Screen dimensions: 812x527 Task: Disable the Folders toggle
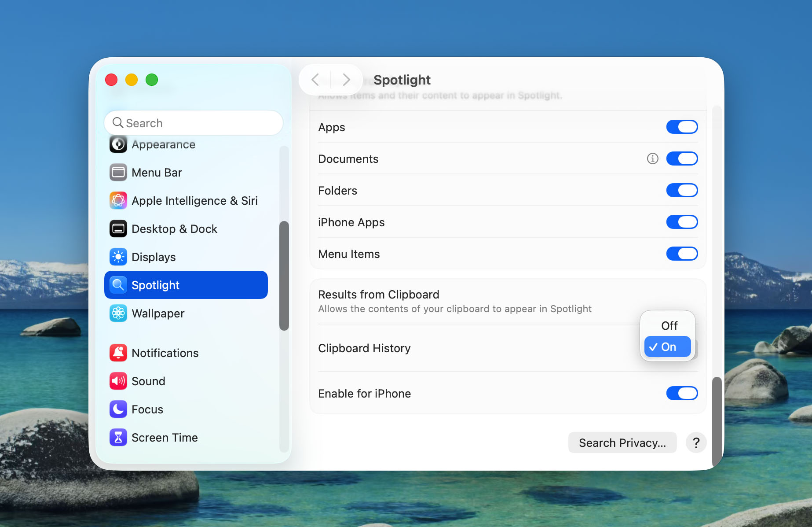coord(682,190)
